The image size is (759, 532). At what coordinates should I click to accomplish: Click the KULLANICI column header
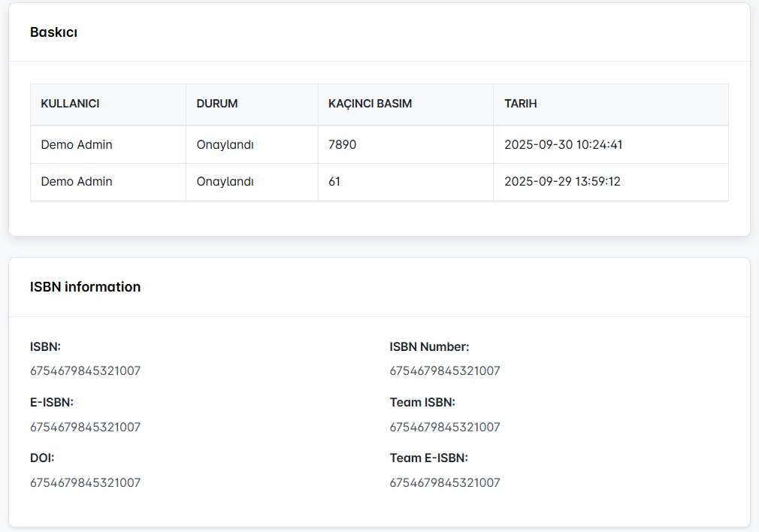point(70,104)
